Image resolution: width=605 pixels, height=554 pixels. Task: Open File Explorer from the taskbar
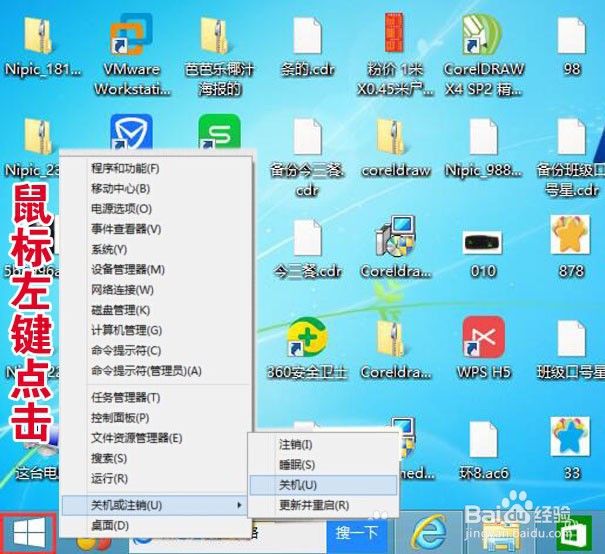tap(500, 537)
